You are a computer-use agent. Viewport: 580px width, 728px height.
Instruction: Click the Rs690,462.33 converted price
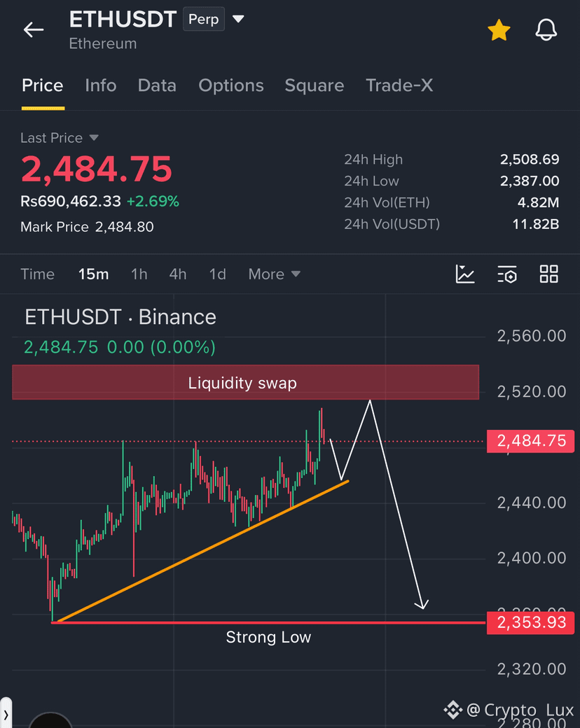coord(71,202)
